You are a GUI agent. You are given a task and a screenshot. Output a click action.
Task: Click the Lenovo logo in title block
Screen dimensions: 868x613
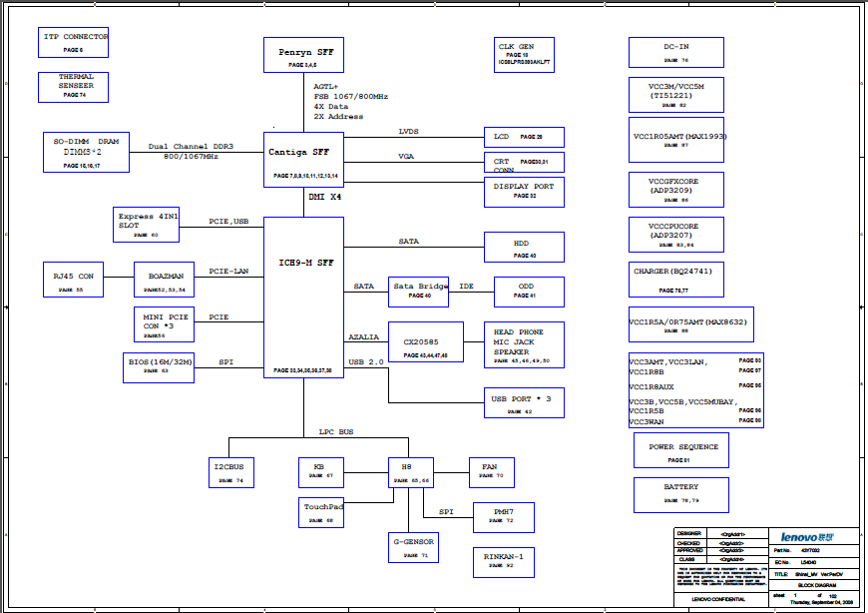click(x=806, y=536)
